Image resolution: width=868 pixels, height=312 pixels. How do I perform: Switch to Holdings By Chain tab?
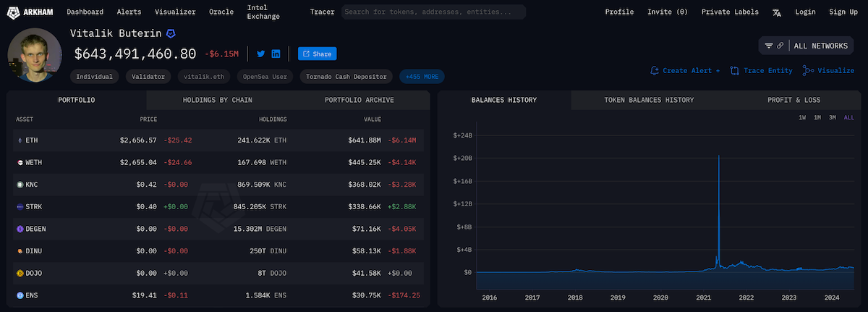217,100
